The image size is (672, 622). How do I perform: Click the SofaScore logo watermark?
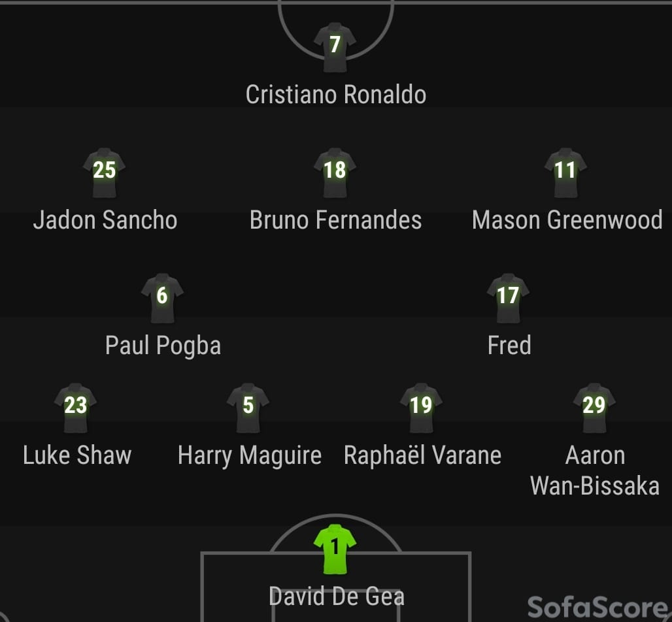tap(599, 608)
